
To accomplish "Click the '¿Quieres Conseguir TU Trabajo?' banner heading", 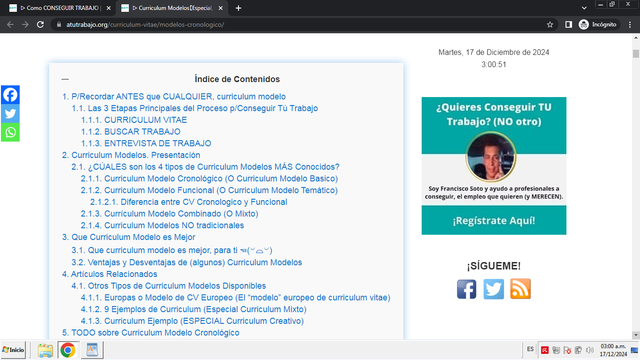I will click(494, 114).
